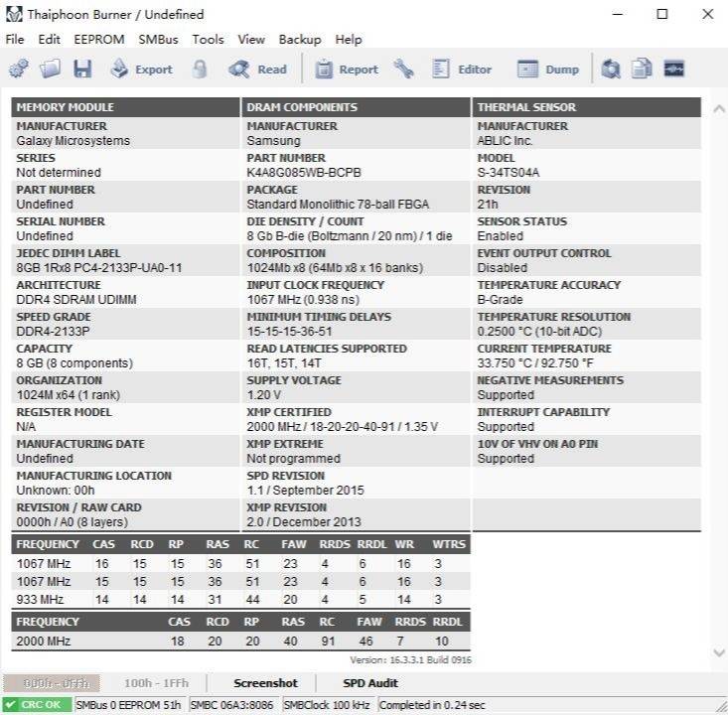
Task: Click the Export toolbar button
Action: tap(141, 69)
